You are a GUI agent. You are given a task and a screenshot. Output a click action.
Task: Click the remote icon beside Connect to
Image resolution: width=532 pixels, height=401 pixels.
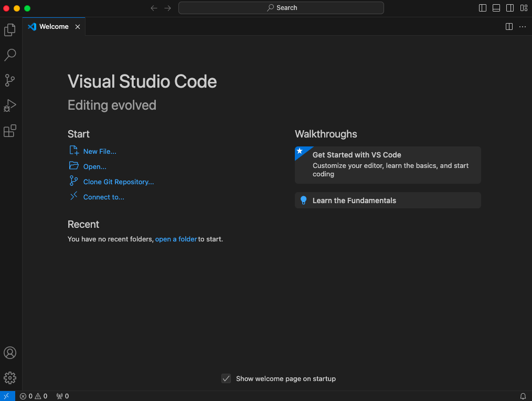(x=74, y=196)
